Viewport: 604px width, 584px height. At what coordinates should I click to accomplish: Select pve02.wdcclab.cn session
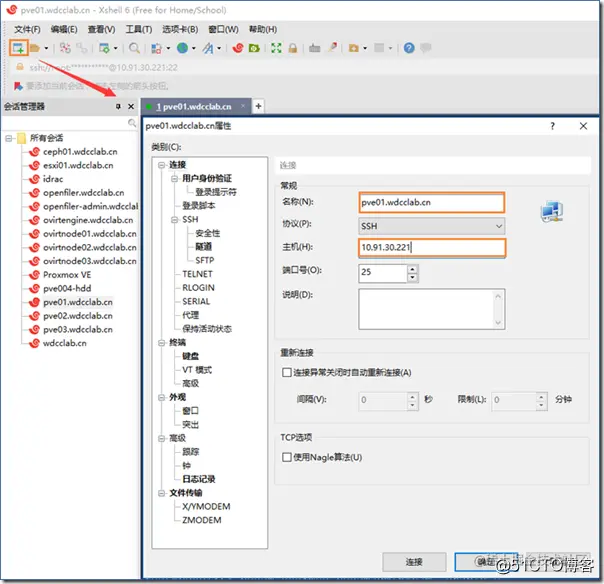pos(78,316)
